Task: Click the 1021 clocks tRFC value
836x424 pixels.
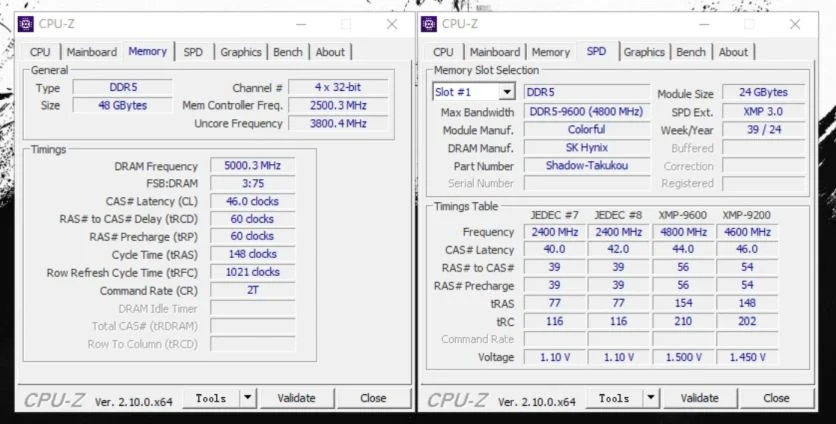Action: click(253, 273)
